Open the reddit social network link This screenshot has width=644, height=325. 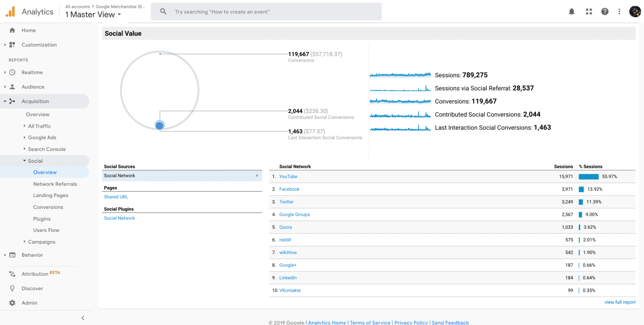coord(285,240)
